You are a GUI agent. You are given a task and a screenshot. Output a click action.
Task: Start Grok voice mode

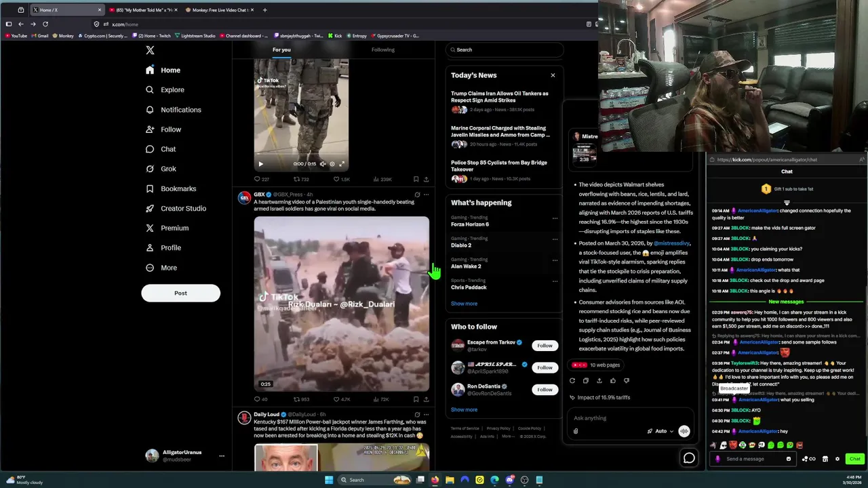tap(684, 431)
